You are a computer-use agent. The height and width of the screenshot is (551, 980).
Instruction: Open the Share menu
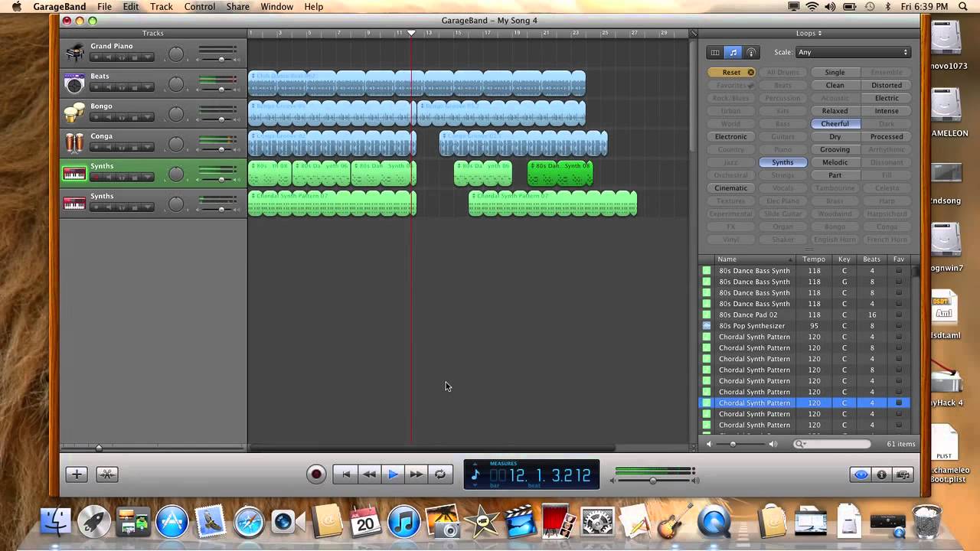click(x=237, y=6)
